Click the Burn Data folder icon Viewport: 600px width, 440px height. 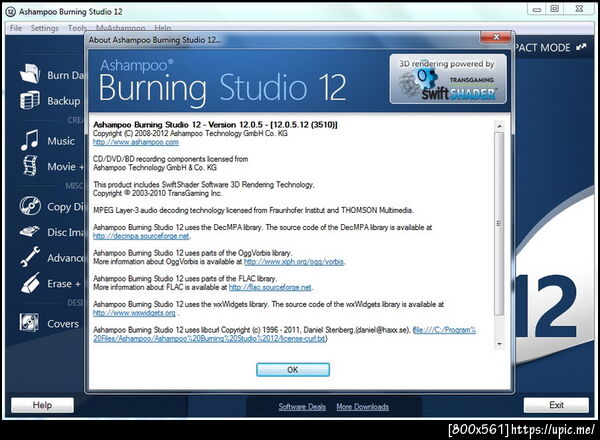pyautogui.click(x=30, y=73)
